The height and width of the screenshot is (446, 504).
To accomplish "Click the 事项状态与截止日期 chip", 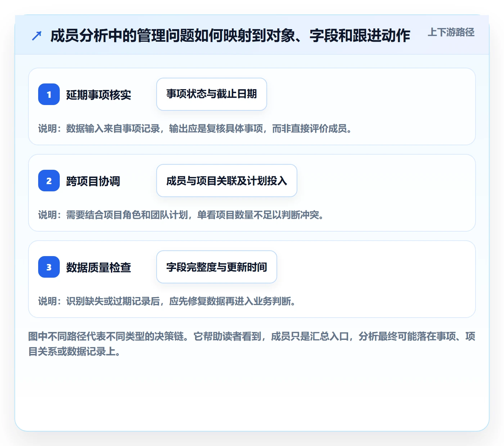I will 212,94.
